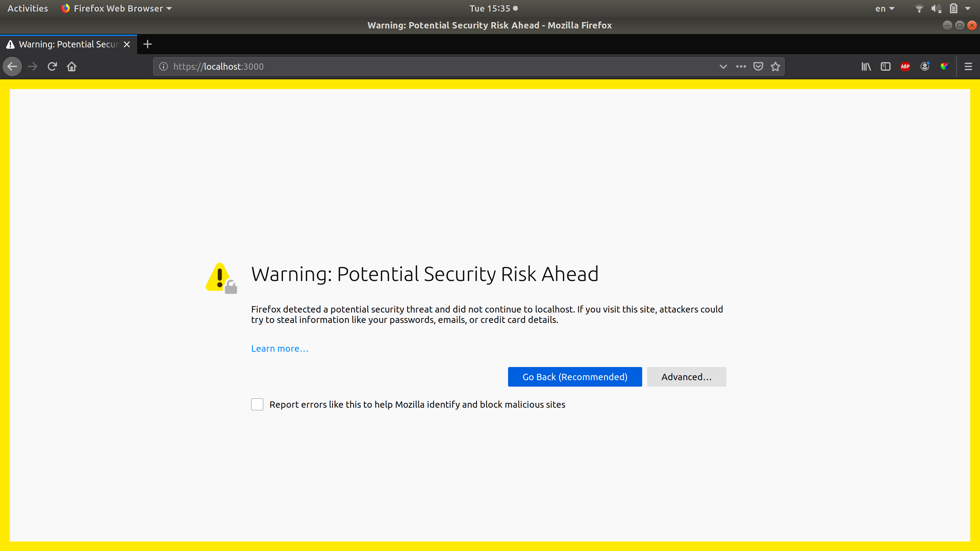Open the en keyboard language dropdown

point(885,8)
